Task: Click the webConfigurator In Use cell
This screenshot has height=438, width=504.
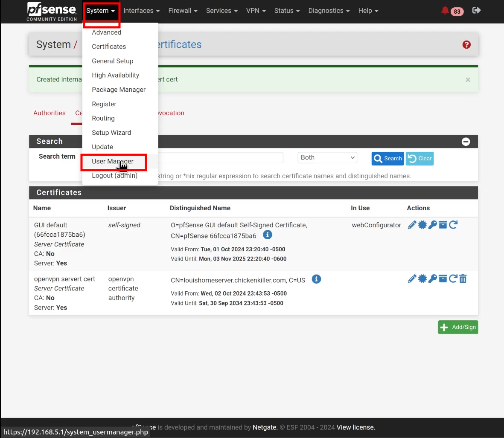Action: click(376, 225)
